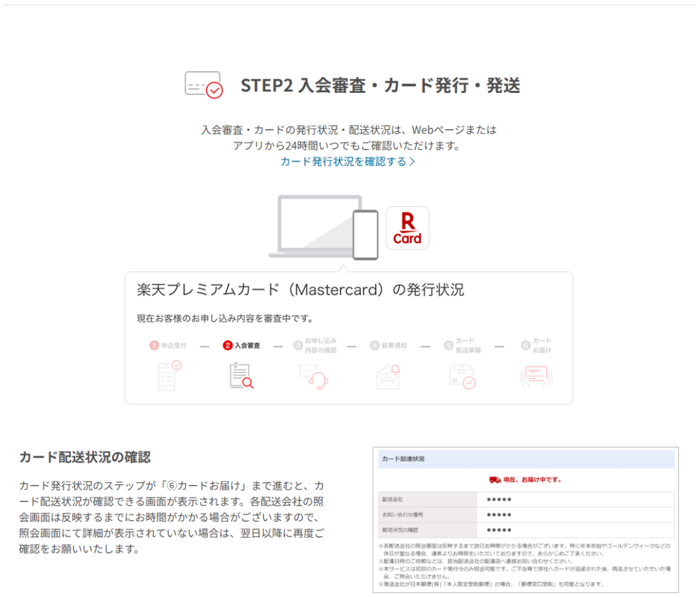
Task: Select the カード発送準備 step label
Action: pos(468,346)
